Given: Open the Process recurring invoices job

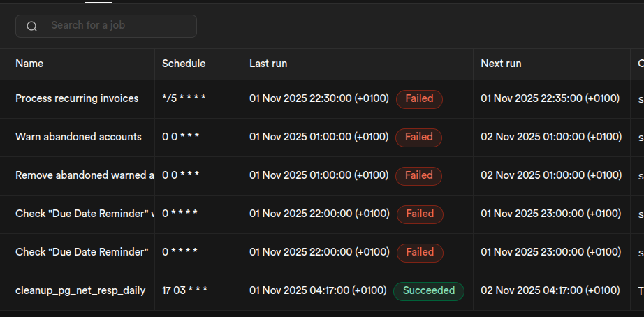Looking at the screenshot, I should [77, 98].
